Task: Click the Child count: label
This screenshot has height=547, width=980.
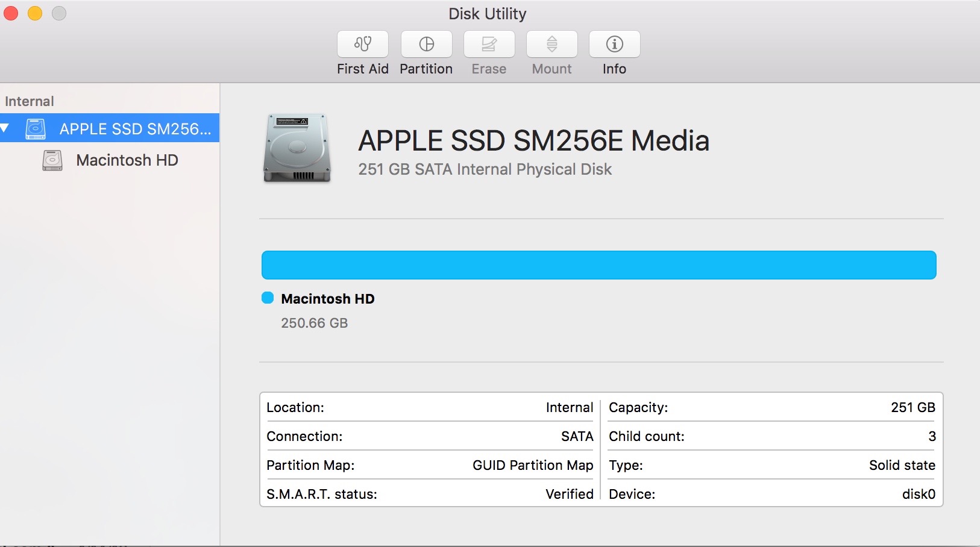Action: coord(647,437)
